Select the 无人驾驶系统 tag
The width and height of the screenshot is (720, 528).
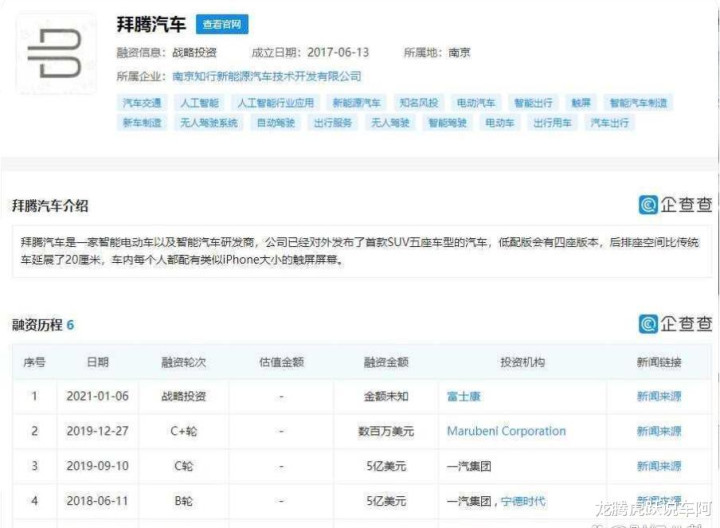[x=208, y=124]
